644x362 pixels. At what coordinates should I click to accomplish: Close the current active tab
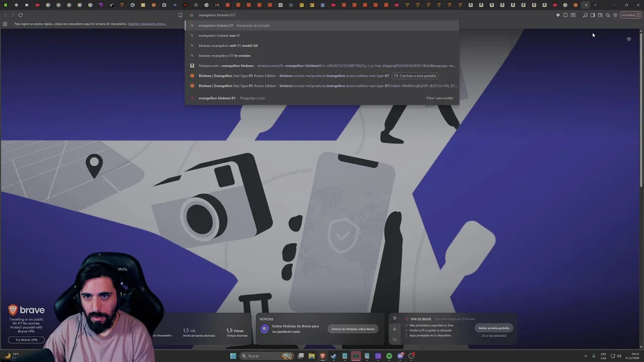pyautogui.click(x=586, y=5)
